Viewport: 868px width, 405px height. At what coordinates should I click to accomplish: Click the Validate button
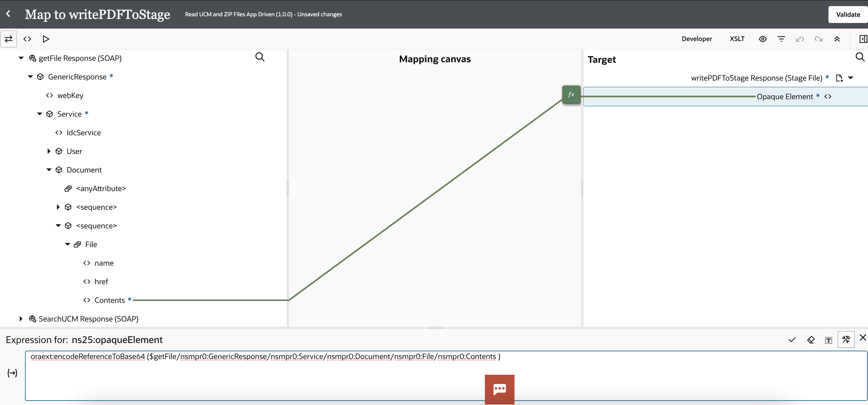847,14
